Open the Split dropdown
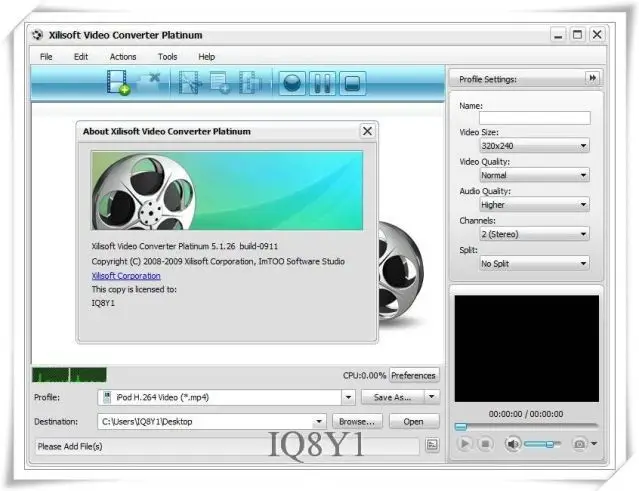This screenshot has height=491, width=639. coord(535,264)
